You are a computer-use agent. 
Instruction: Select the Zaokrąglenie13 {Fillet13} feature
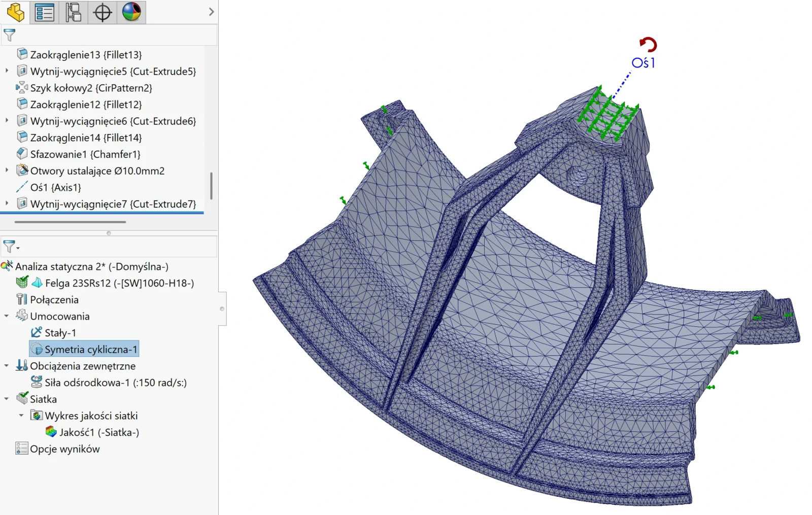(86, 54)
